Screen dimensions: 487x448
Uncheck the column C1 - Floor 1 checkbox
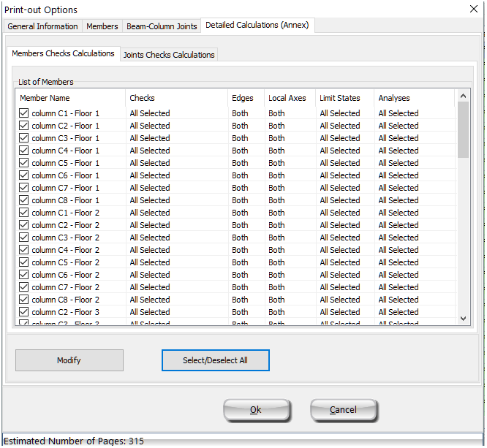point(24,113)
